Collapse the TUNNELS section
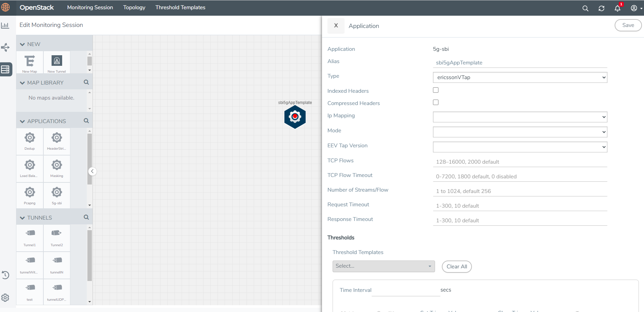Viewport: 644px width, 312px height. click(x=23, y=218)
